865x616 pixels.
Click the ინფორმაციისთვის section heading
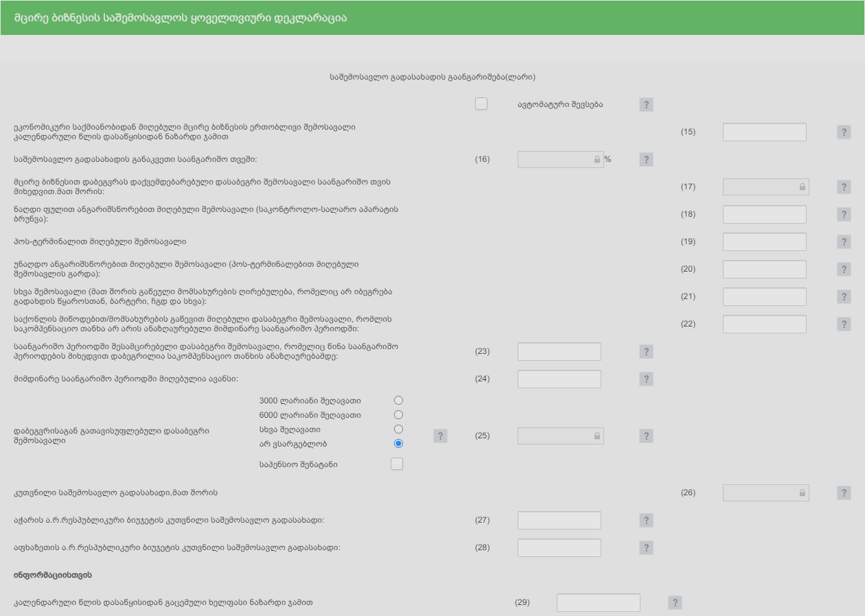coord(53,574)
